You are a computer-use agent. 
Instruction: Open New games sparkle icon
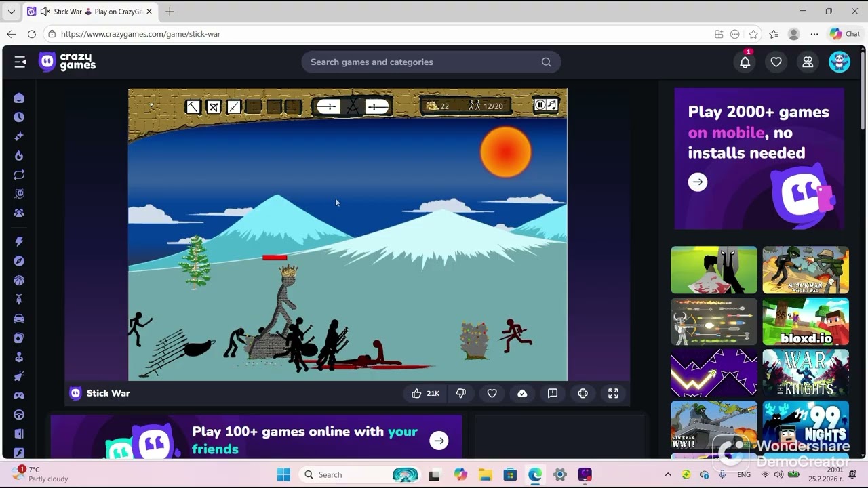tap(19, 136)
